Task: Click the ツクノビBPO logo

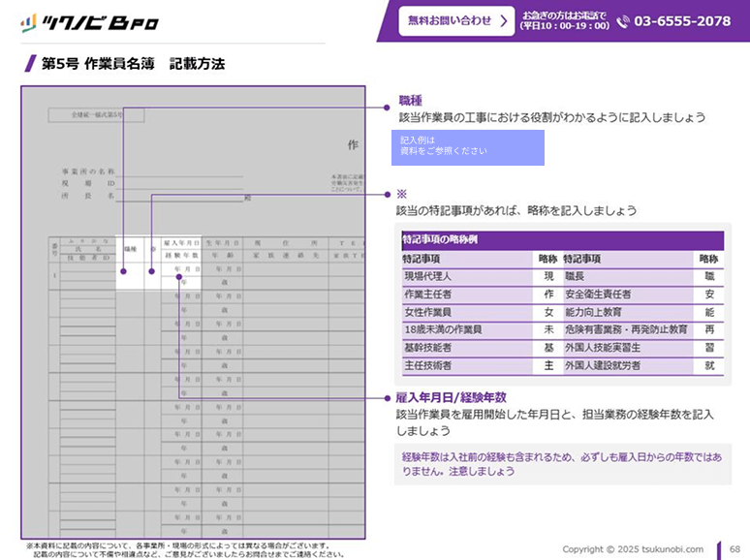Action: coord(89,23)
